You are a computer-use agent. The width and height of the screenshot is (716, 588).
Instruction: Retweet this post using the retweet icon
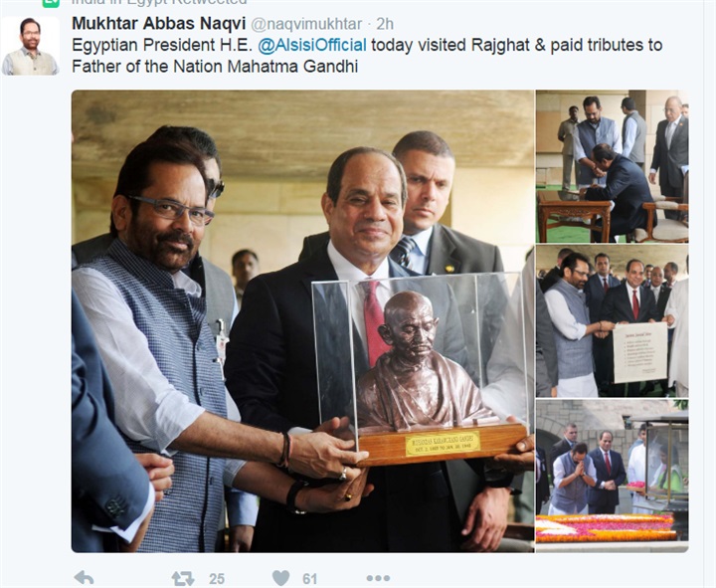(x=183, y=578)
